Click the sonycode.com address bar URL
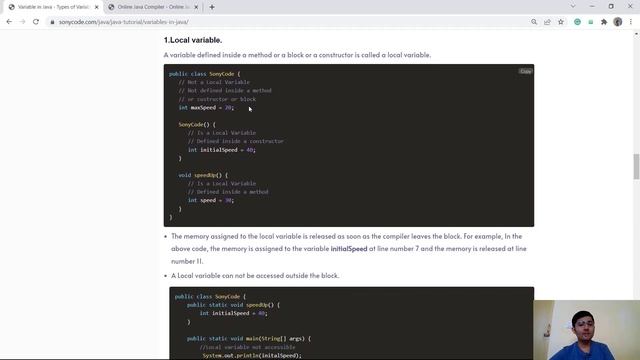The image size is (640, 360). pos(124,22)
